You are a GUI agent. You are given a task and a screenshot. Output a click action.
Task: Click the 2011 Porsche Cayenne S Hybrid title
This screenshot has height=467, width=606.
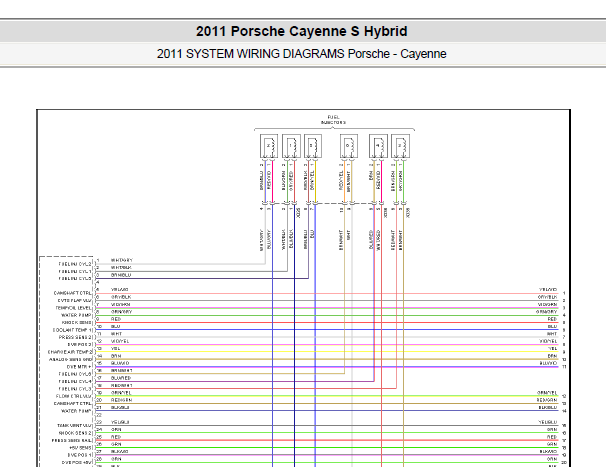click(x=301, y=31)
